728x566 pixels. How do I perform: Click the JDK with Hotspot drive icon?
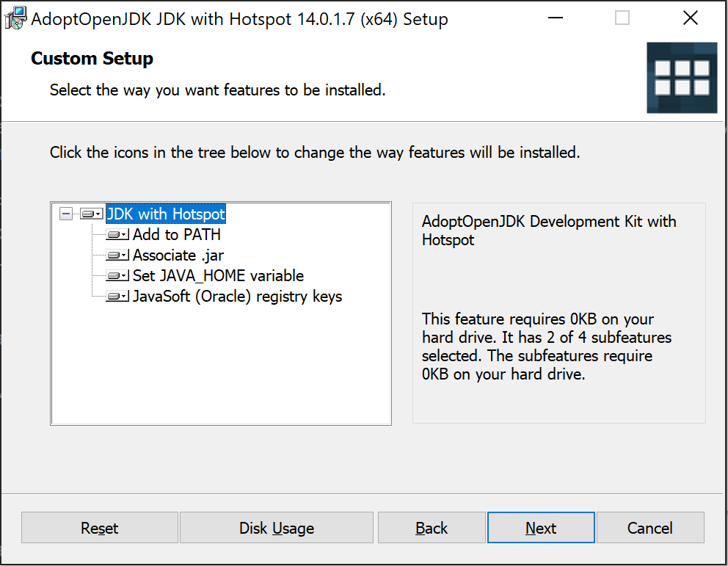pyautogui.click(x=88, y=214)
